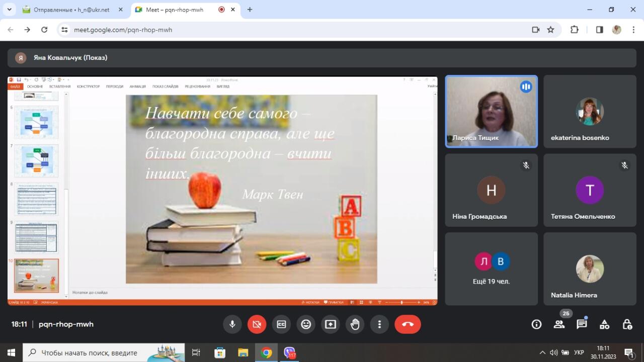
Task: Open chat with everyone icon
Action: (x=582, y=324)
